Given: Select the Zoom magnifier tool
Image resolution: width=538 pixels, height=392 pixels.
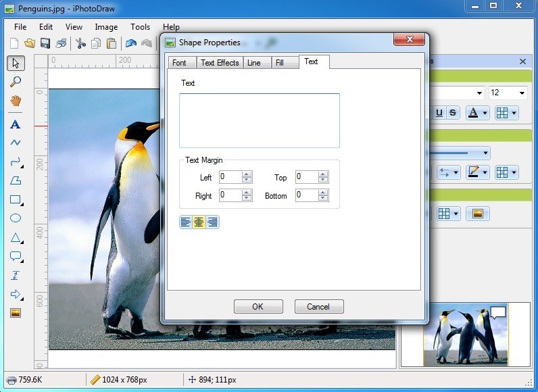Looking at the screenshot, I should point(16,82).
